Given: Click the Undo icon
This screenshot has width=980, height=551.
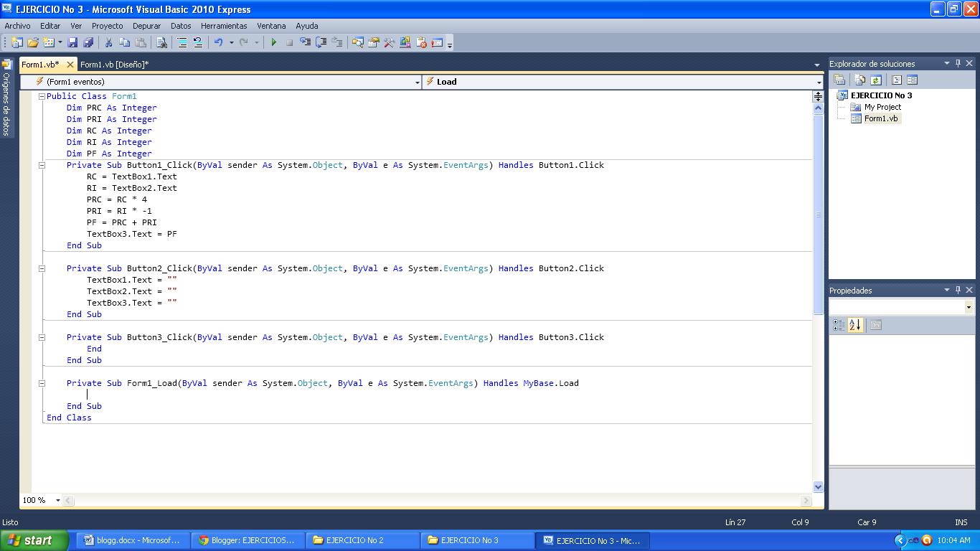Looking at the screenshot, I should point(220,42).
